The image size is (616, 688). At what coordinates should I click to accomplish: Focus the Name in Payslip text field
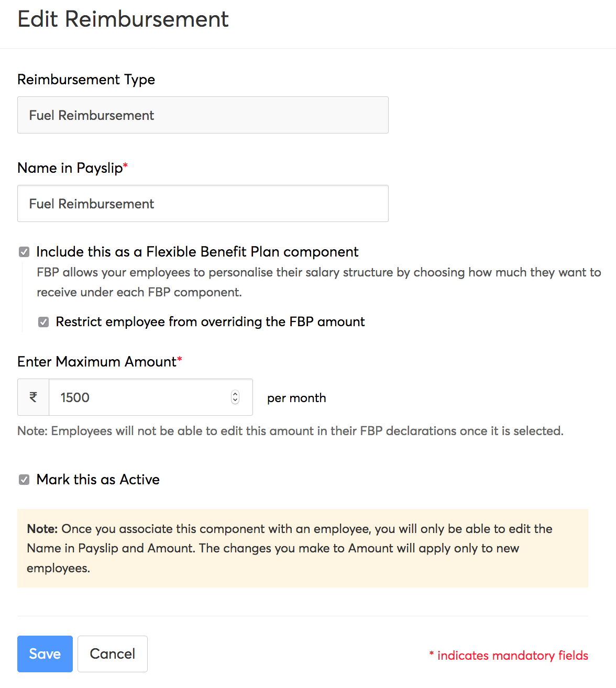tap(203, 204)
